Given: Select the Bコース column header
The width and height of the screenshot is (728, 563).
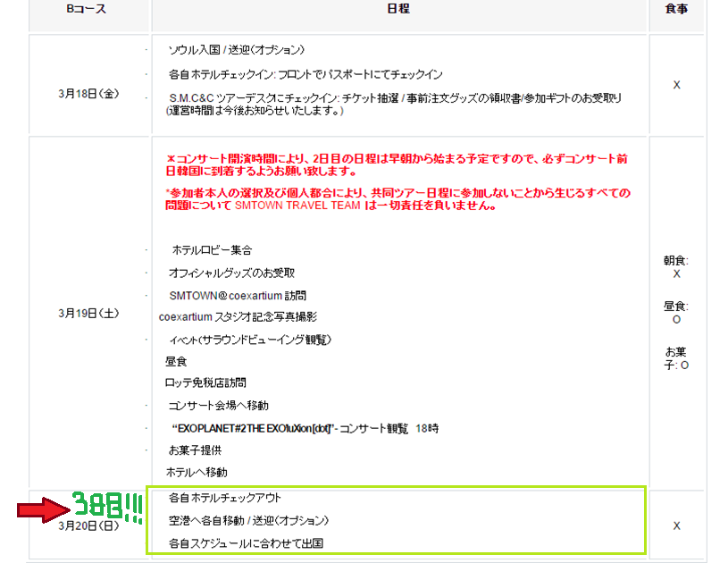Looking at the screenshot, I should click(x=87, y=9).
